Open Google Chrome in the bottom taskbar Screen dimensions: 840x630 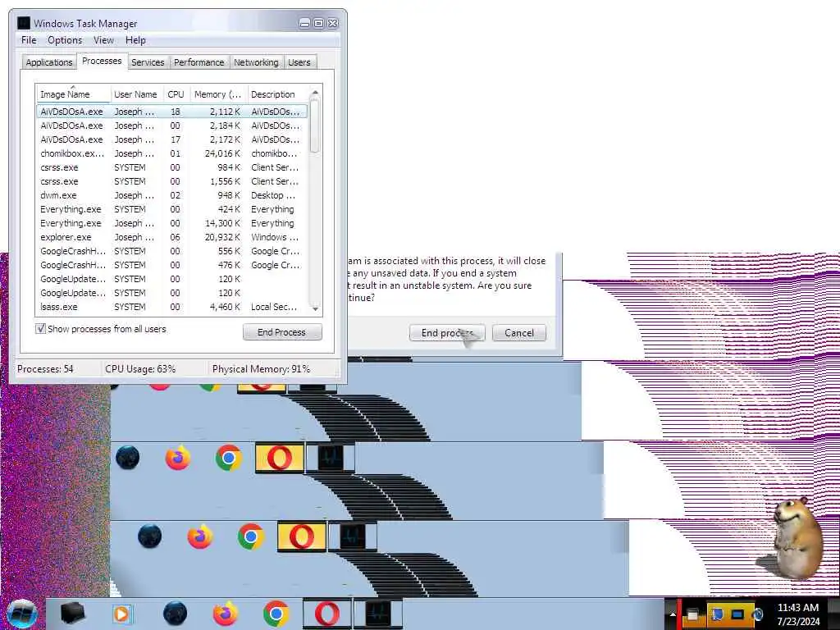[276, 614]
